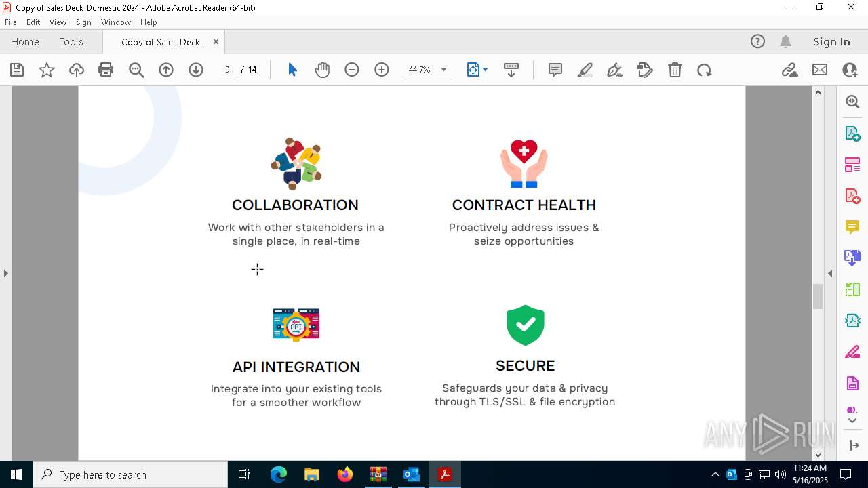
Task: Open the search magnifier in right pane
Action: [x=852, y=102]
